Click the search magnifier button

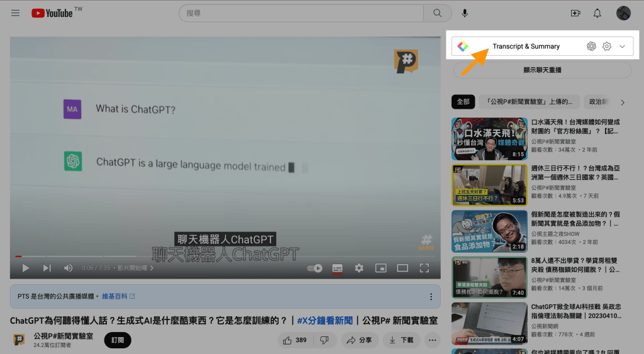tap(438, 13)
